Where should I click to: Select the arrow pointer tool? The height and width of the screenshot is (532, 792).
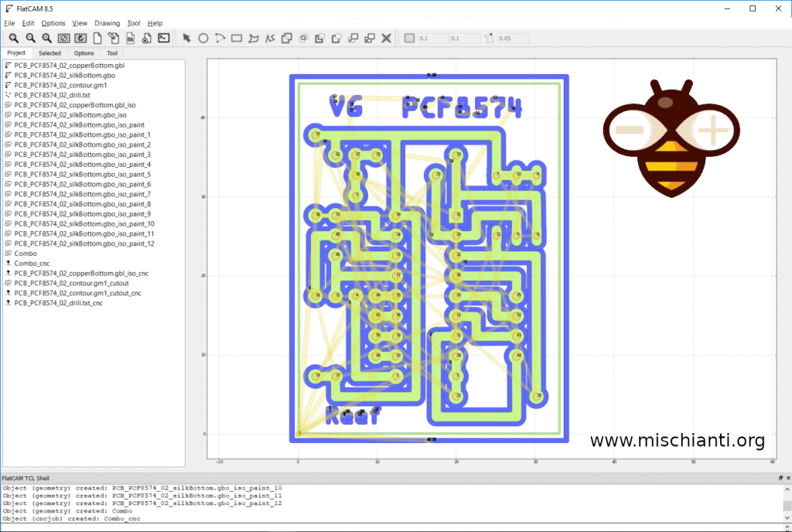(186, 38)
